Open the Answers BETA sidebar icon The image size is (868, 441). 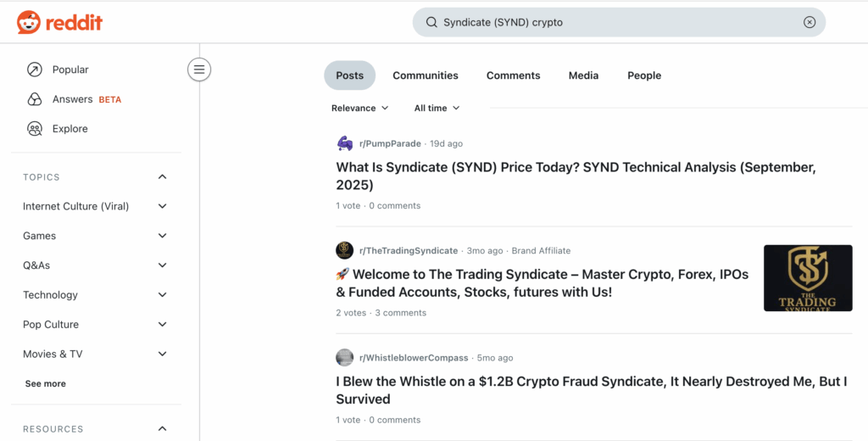click(35, 99)
